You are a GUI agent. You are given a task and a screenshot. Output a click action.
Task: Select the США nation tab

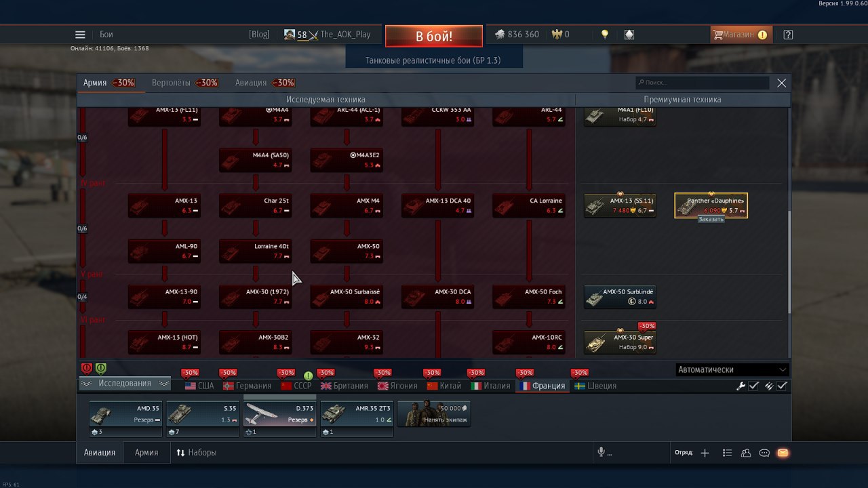coord(199,386)
